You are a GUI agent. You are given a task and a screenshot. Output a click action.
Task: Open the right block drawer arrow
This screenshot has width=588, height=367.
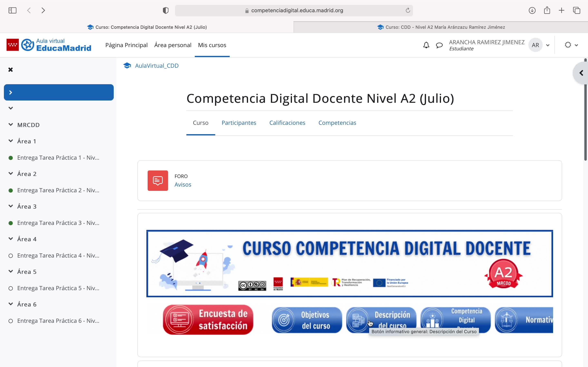tap(581, 73)
